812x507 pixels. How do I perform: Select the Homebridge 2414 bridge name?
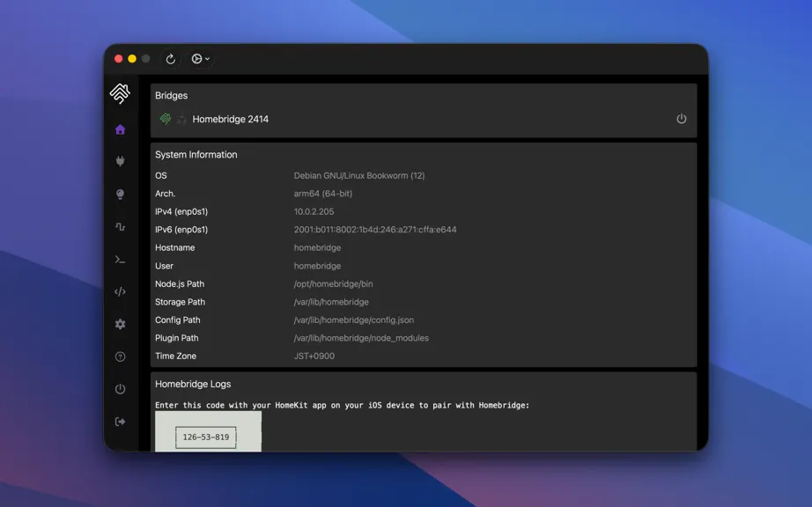point(231,119)
